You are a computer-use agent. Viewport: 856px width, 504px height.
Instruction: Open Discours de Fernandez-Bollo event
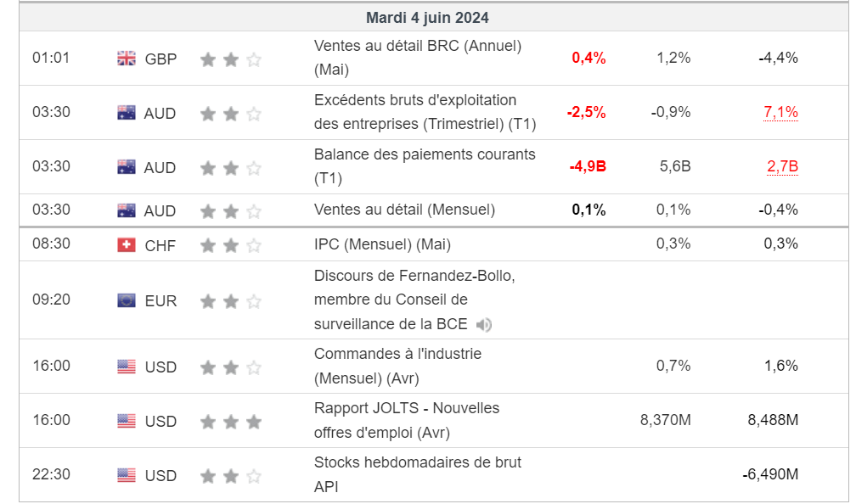(x=414, y=300)
